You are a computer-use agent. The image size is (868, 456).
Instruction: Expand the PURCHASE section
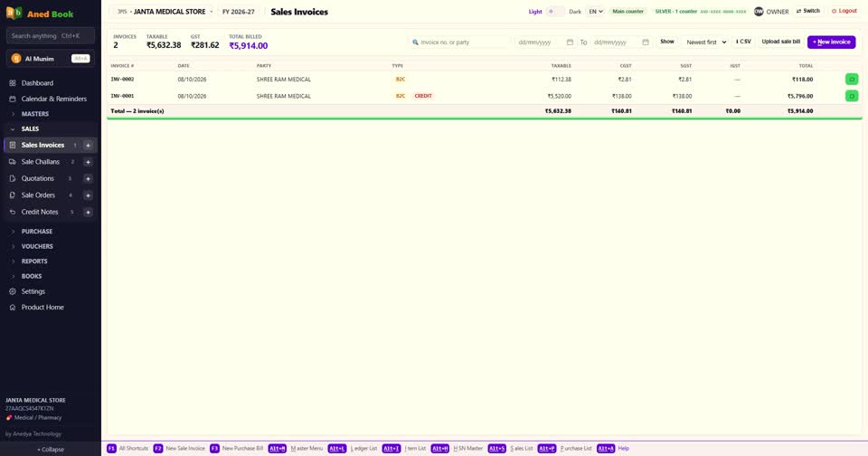(36, 231)
